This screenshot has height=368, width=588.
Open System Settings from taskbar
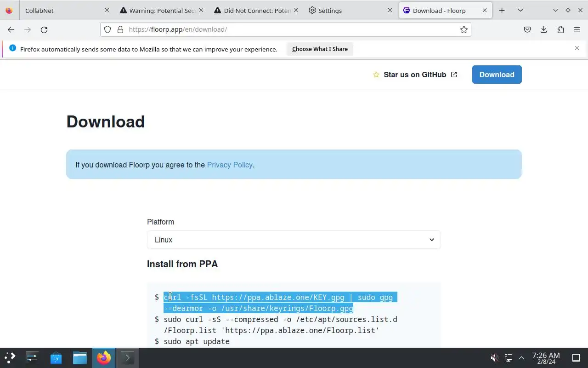(32, 357)
